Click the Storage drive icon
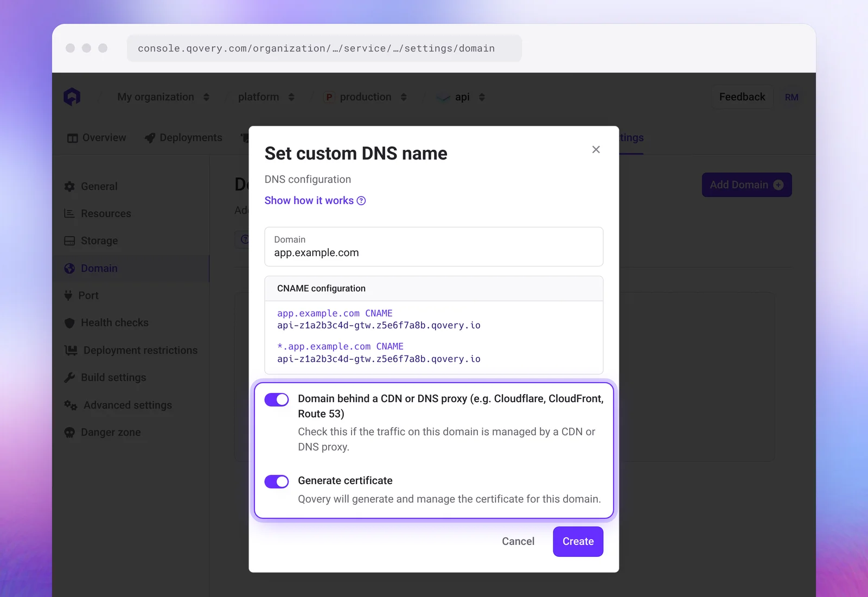The width and height of the screenshot is (868, 597). click(69, 240)
